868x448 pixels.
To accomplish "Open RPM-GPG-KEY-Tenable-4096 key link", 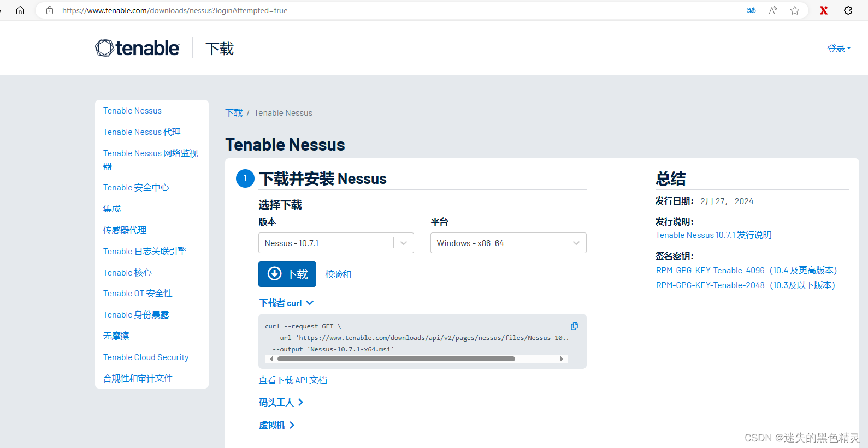I will pyautogui.click(x=746, y=270).
